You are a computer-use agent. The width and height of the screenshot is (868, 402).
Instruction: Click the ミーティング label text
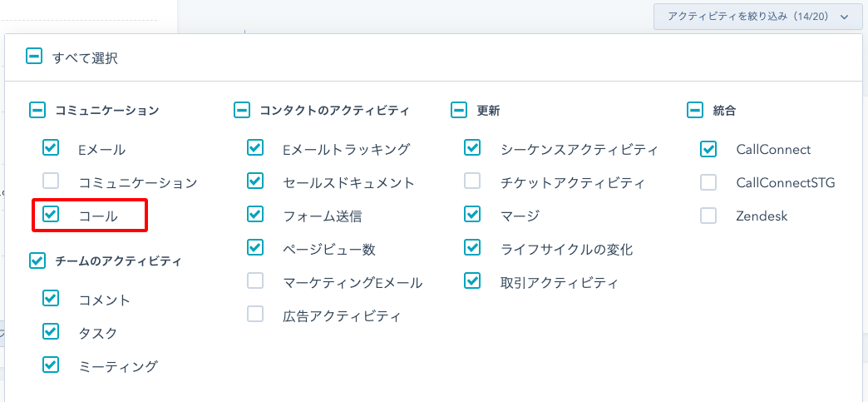point(118,366)
